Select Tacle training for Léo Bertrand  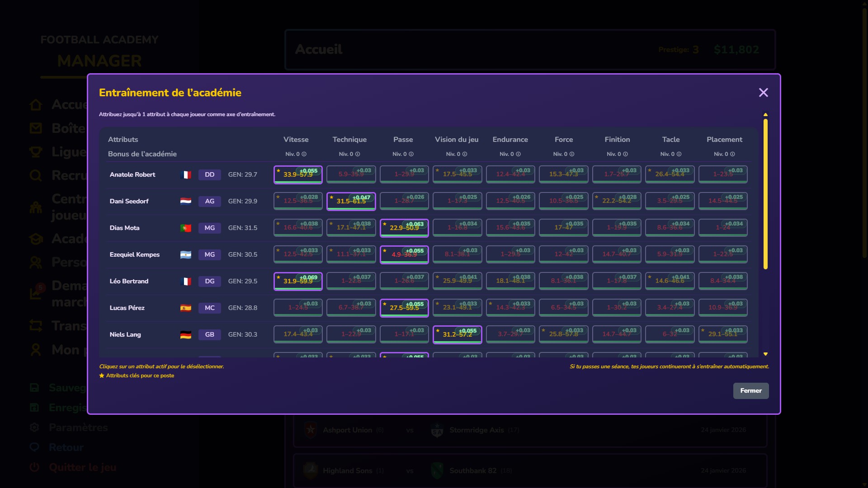670,281
